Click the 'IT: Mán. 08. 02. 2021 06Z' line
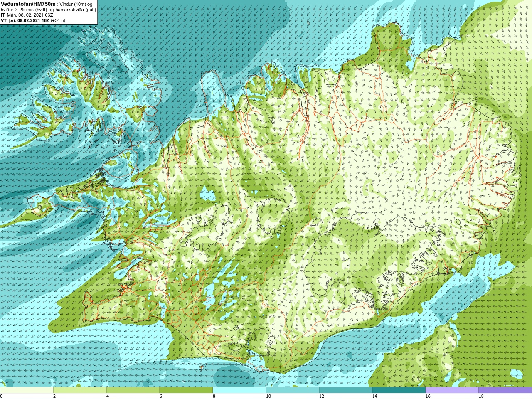Viewport: 532px width, 399px height. [27, 15]
